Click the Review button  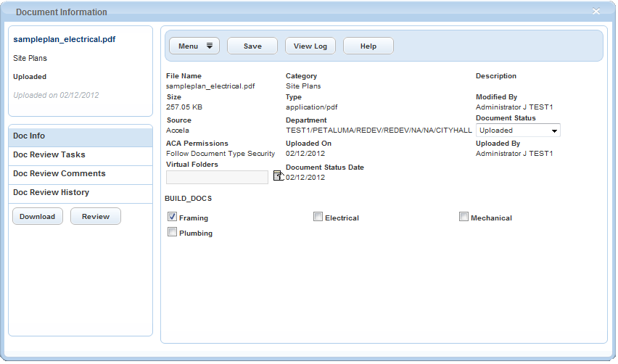click(96, 217)
